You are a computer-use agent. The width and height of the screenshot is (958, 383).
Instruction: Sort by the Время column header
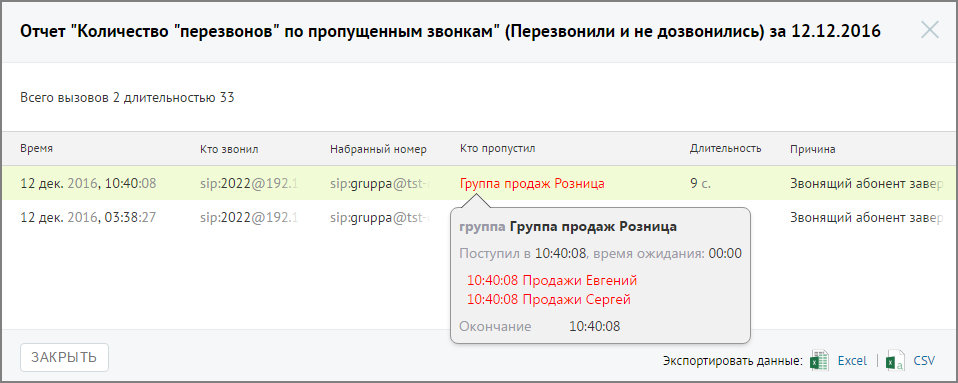click(36, 148)
